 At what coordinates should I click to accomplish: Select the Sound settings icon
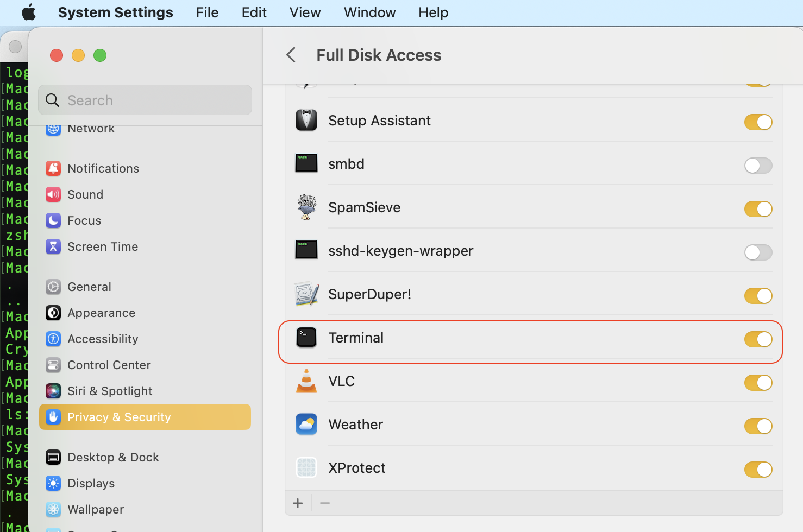point(53,194)
